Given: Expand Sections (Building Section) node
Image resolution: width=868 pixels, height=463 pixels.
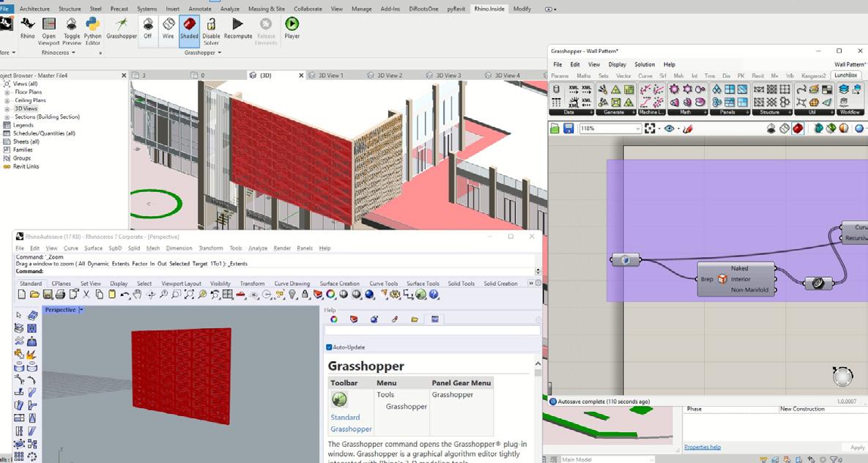Looking at the screenshot, I should (7, 117).
